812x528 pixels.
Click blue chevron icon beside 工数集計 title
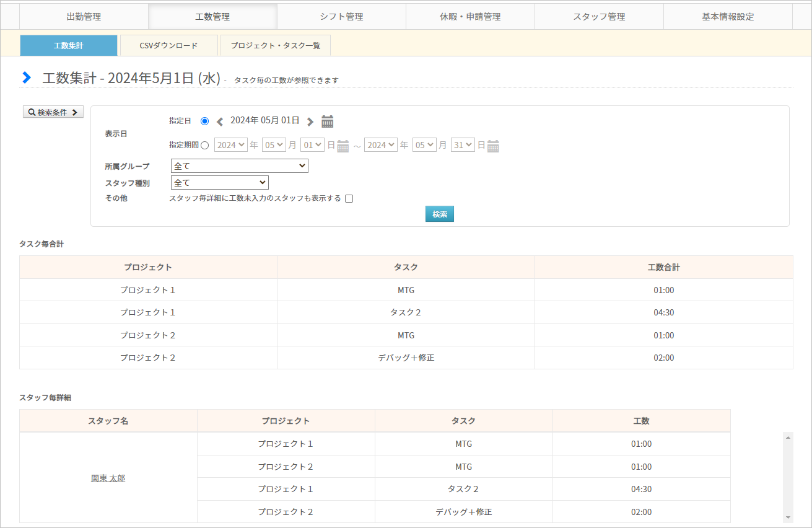[26, 77]
